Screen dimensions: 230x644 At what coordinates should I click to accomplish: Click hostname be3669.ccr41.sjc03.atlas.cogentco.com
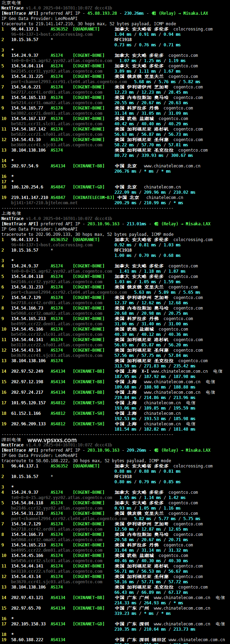tap(57, 145)
